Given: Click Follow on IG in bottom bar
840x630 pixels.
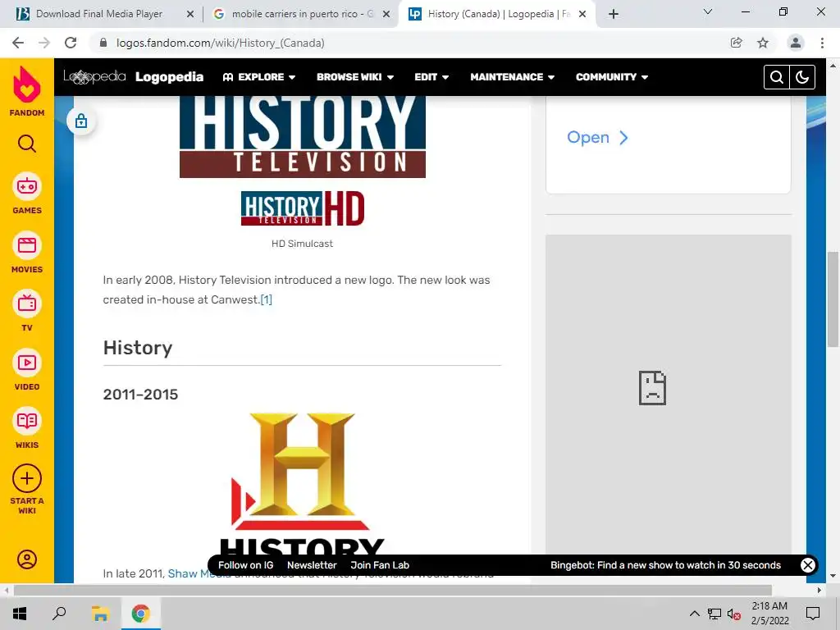Looking at the screenshot, I should click(x=245, y=565).
